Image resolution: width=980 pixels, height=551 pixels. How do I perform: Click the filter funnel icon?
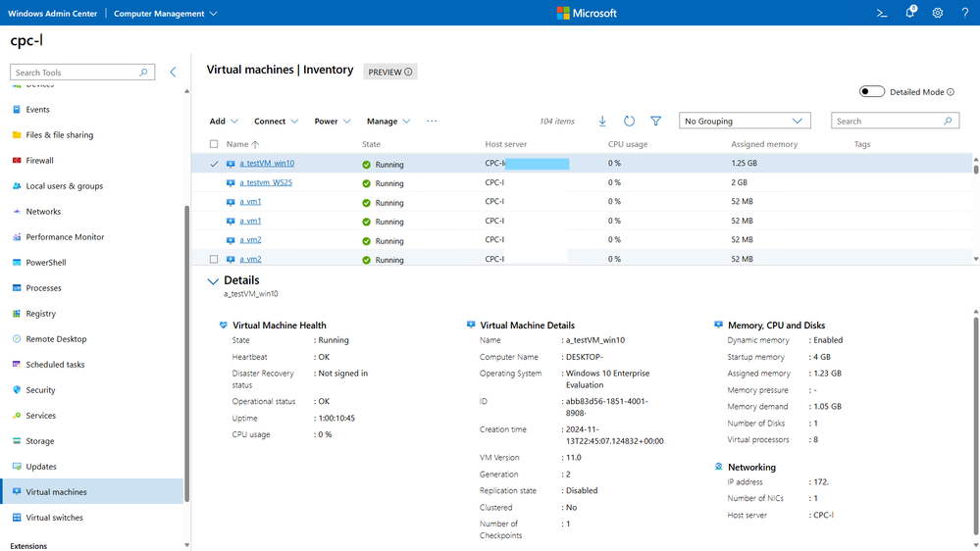pyautogui.click(x=656, y=122)
